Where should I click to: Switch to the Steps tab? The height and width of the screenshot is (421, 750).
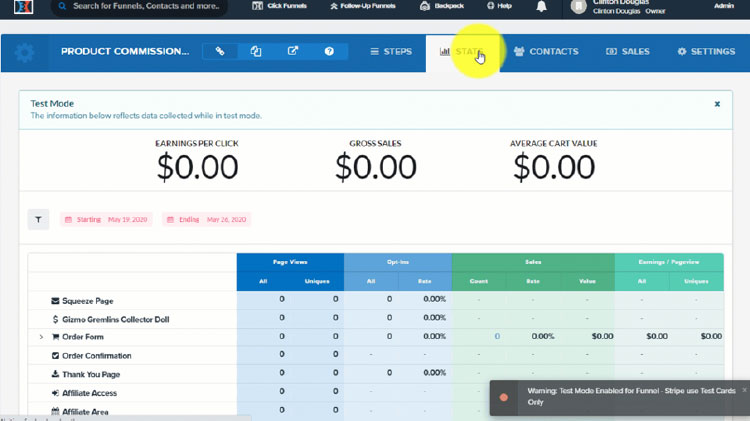click(x=391, y=52)
